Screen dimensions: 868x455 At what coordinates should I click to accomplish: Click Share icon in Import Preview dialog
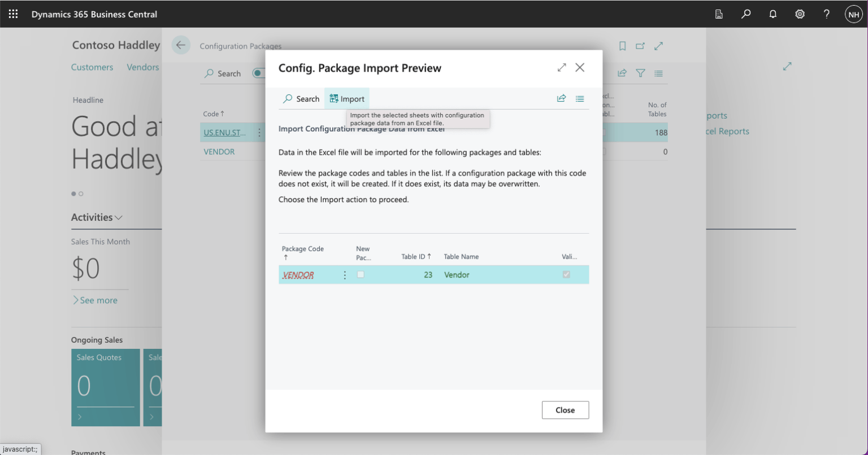click(x=562, y=98)
